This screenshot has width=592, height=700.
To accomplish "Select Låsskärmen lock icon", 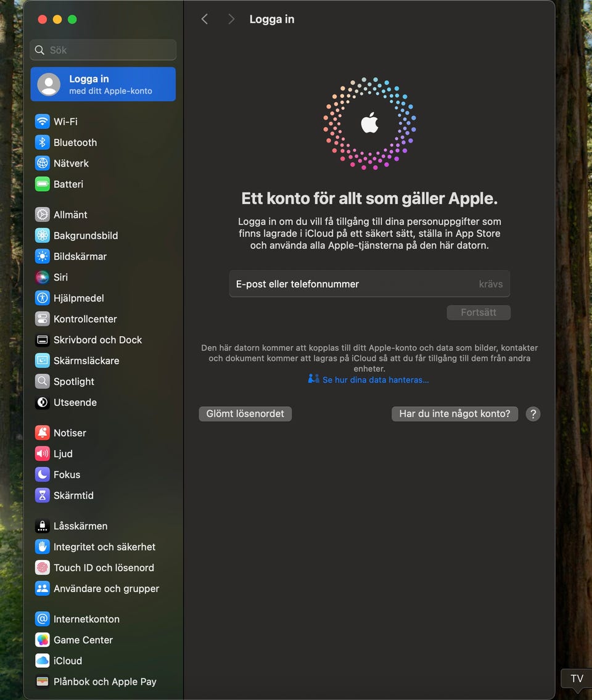I will click(43, 526).
